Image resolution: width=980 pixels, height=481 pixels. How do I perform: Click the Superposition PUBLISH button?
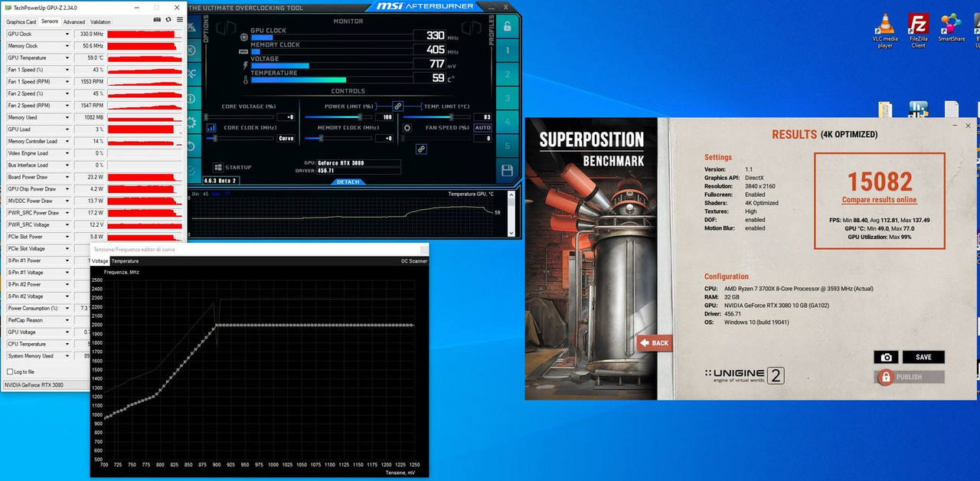909,377
